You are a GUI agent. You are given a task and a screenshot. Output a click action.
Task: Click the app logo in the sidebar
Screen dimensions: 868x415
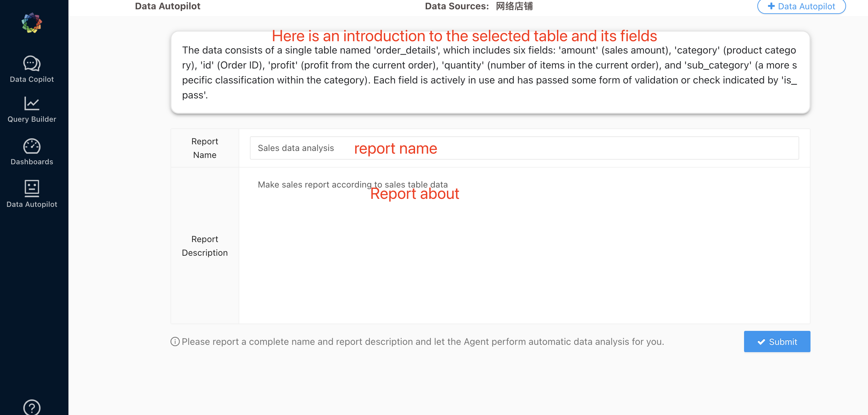pyautogui.click(x=32, y=23)
